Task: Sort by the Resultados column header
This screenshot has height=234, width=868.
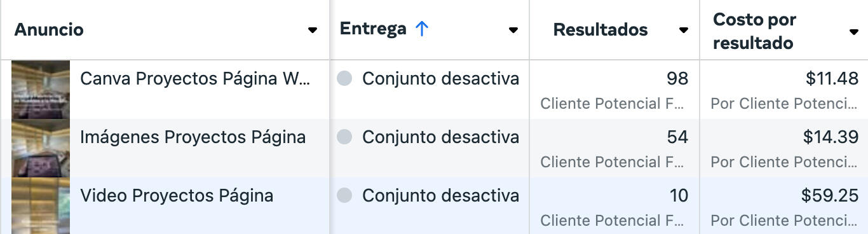Action: click(600, 30)
